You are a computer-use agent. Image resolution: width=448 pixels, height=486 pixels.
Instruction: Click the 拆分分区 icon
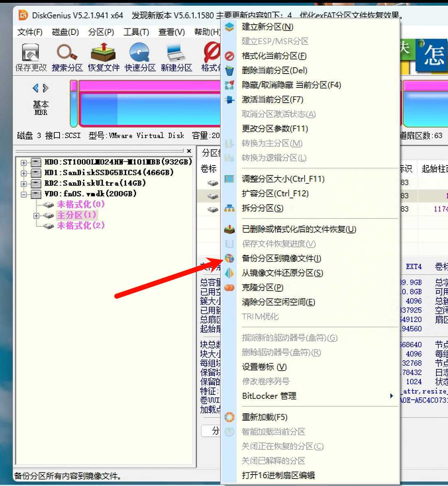[x=229, y=208]
